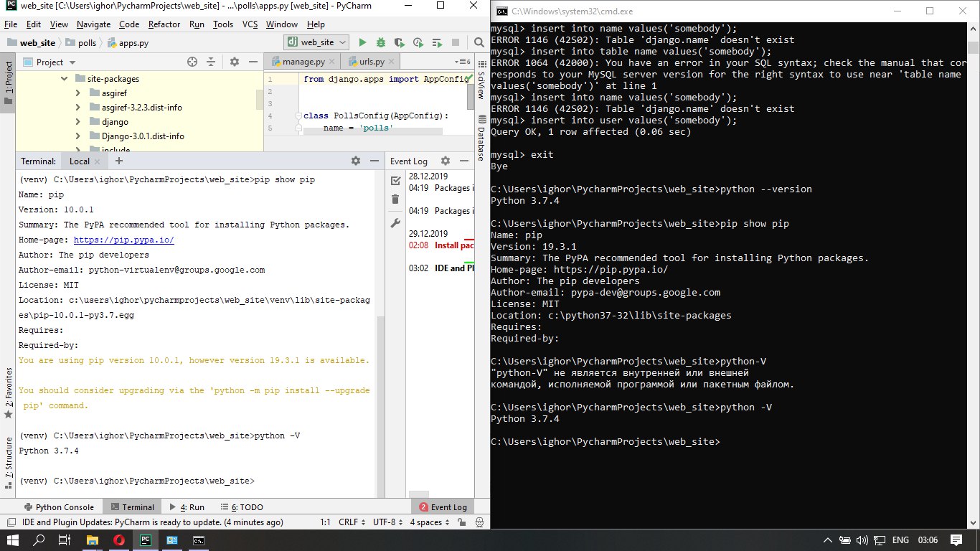Open the 2: Favorites side tab
The image size is (980, 551).
tap(8, 393)
